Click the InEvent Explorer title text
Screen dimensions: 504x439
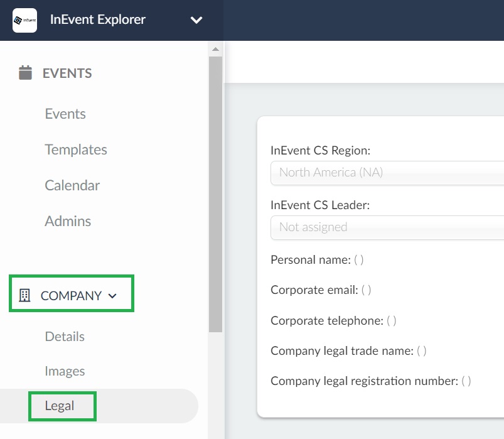coord(98,19)
